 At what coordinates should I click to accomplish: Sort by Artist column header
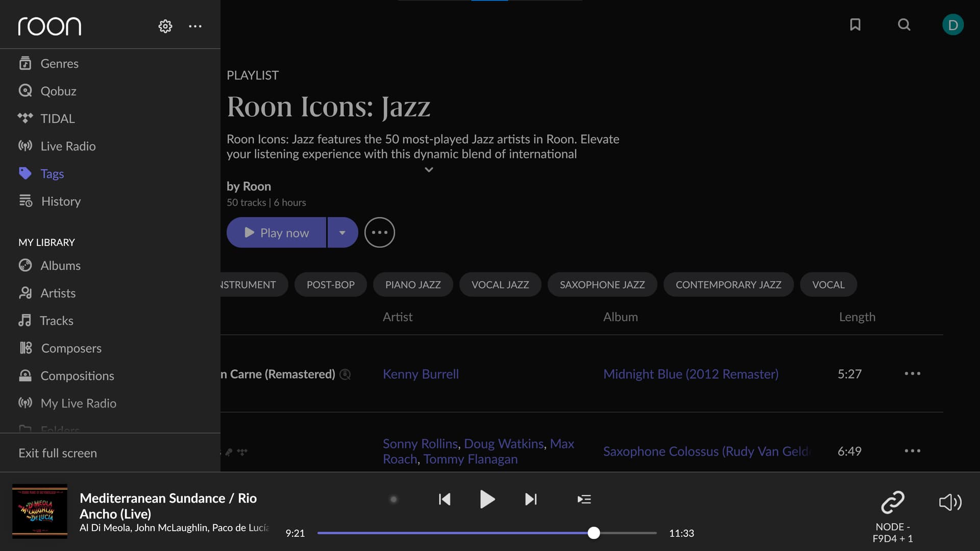tap(398, 317)
